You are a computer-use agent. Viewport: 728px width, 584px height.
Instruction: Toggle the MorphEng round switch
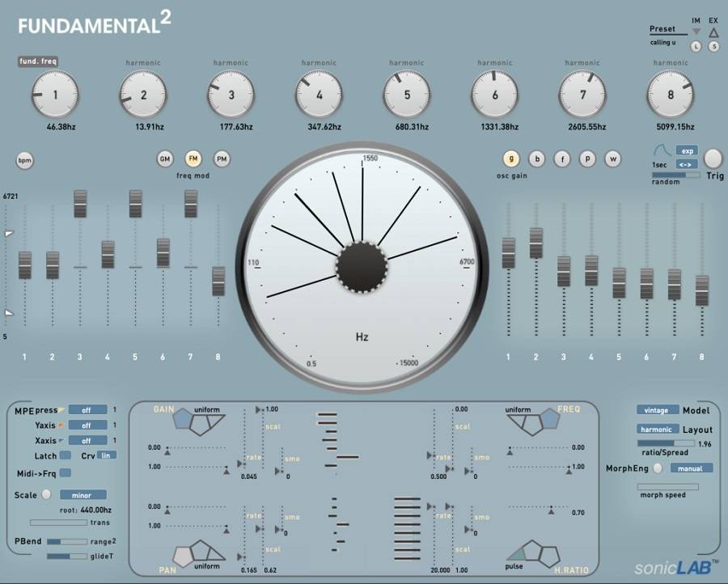pyautogui.click(x=658, y=468)
